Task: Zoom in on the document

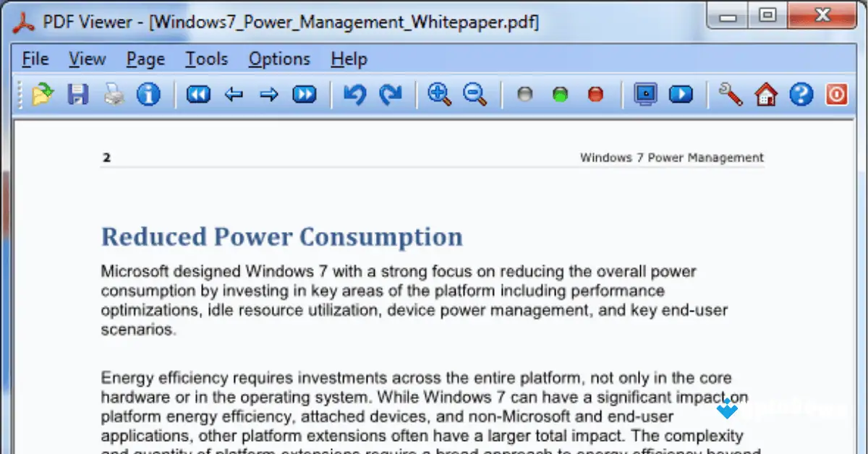Action: [x=438, y=94]
